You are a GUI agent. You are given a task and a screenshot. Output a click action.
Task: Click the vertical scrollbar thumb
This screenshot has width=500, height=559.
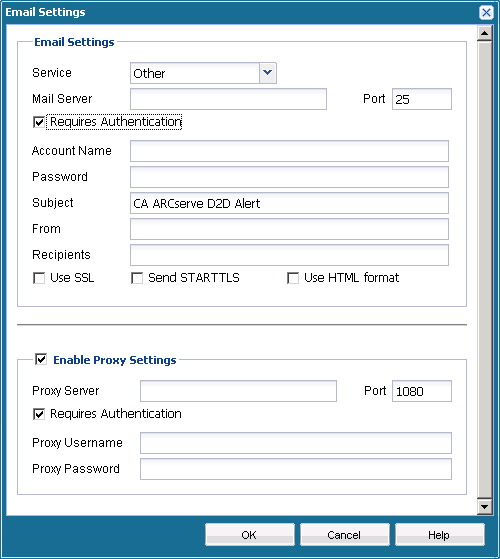tap(485, 270)
